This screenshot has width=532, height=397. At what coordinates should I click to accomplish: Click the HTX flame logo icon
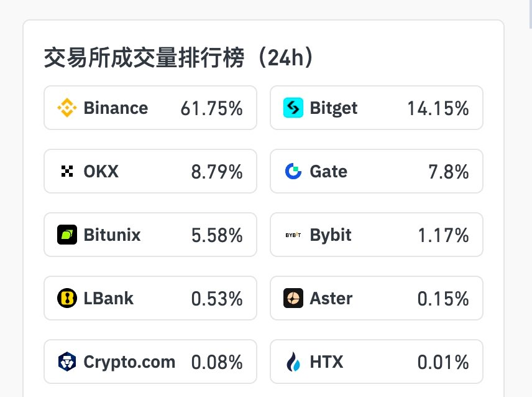click(293, 362)
